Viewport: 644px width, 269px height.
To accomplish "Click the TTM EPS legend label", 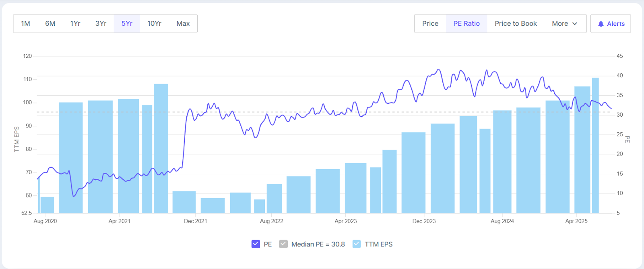I will [x=378, y=244].
